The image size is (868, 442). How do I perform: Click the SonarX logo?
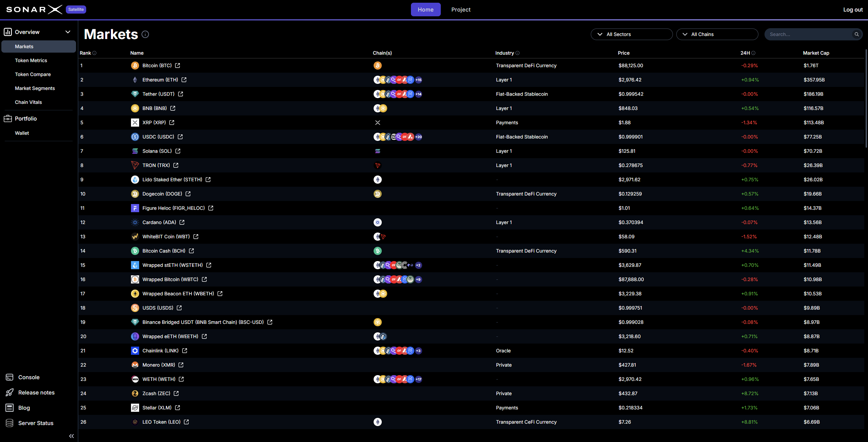[x=34, y=9]
